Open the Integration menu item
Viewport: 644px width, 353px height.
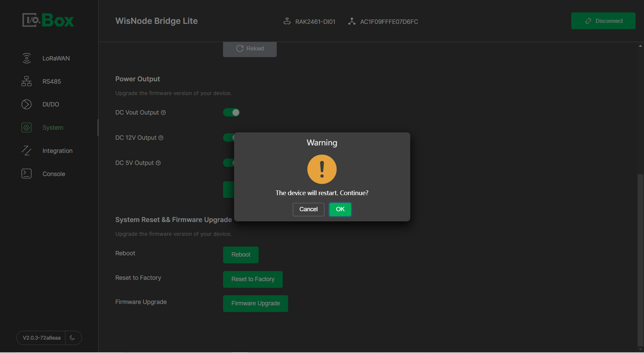click(x=57, y=151)
